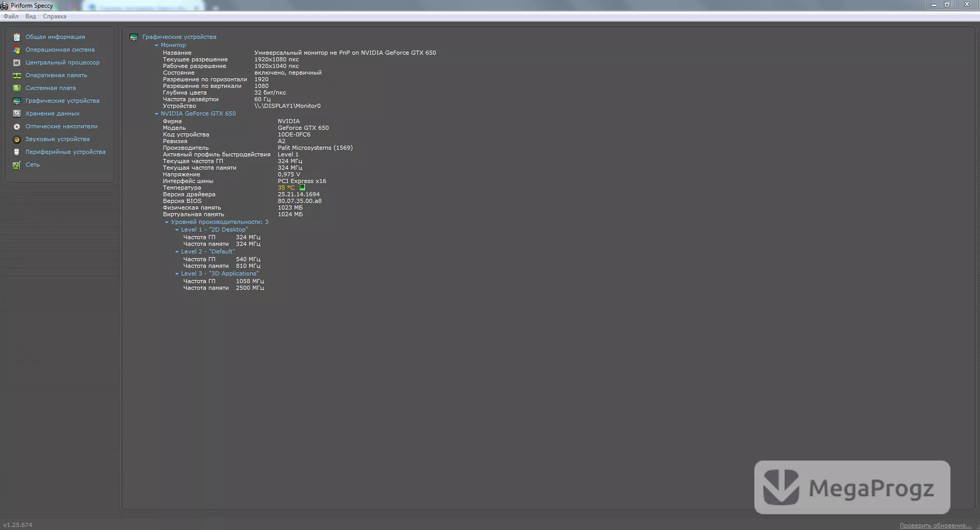This screenshot has width=980, height=530.
Task: Open the Файл menu
Action: [11, 16]
